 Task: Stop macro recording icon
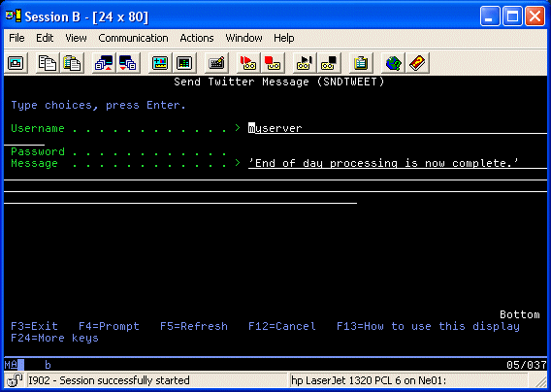point(273,63)
